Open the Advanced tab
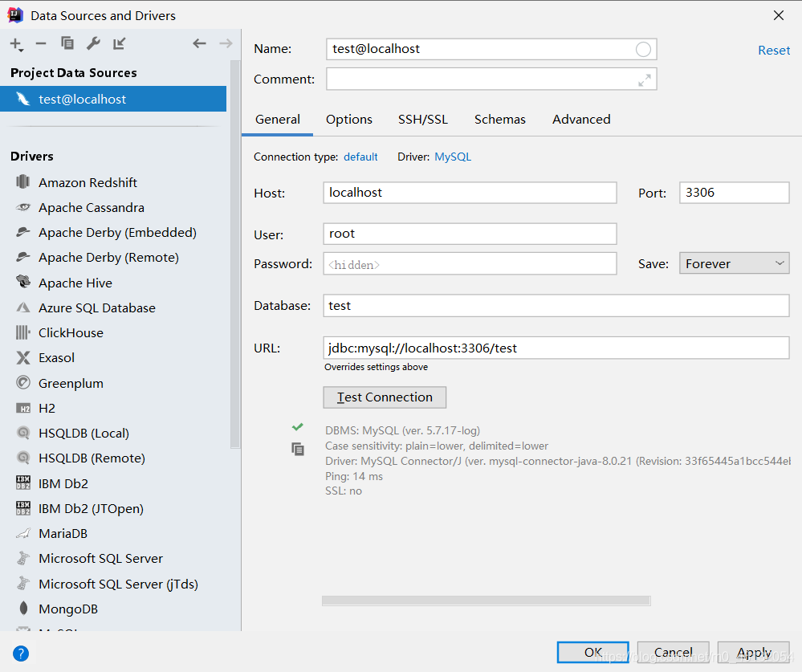Screen dimensions: 802x672 pos(581,120)
